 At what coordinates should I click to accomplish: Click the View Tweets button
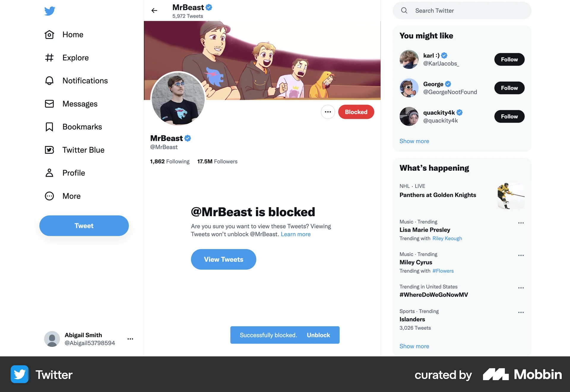click(223, 259)
